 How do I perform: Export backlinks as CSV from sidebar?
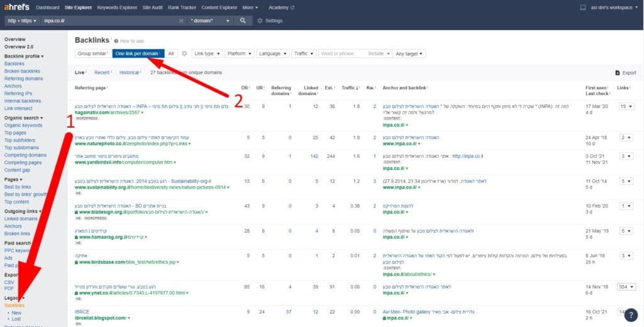tap(9, 282)
